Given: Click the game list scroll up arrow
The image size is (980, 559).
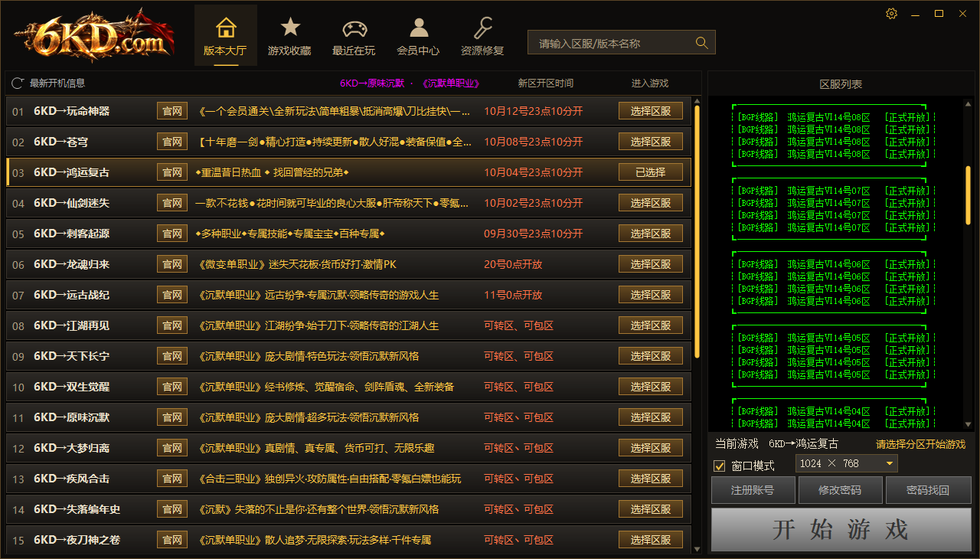Looking at the screenshot, I should pyautogui.click(x=697, y=100).
